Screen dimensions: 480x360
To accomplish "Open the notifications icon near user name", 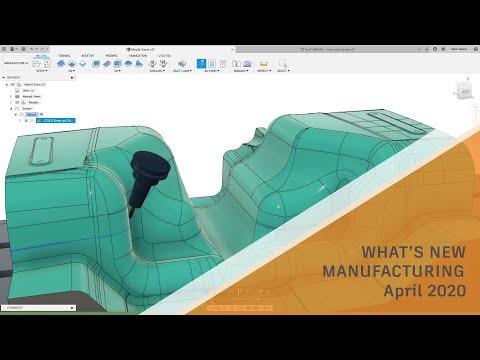I will [x=443, y=49].
